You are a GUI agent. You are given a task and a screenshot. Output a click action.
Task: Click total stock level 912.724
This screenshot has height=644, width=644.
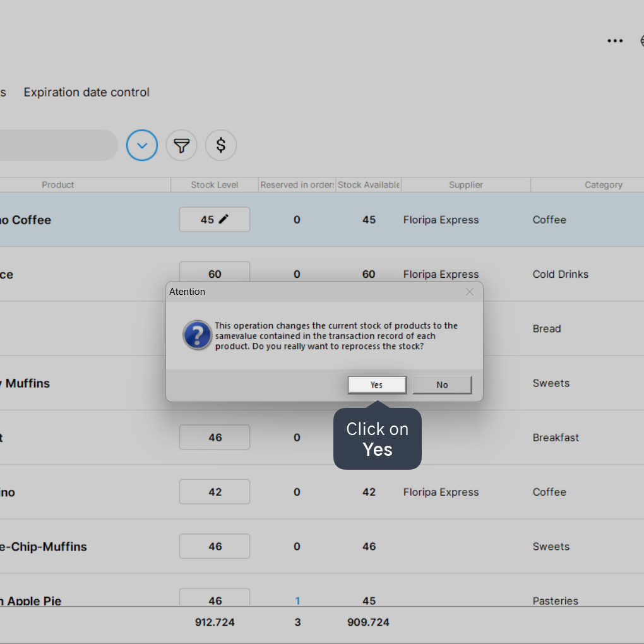215,623
